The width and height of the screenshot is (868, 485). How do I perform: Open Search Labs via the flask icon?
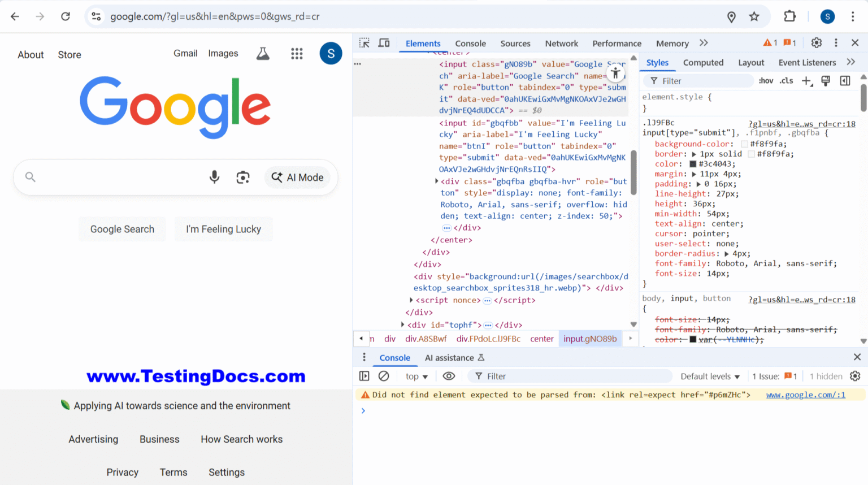pos(263,53)
